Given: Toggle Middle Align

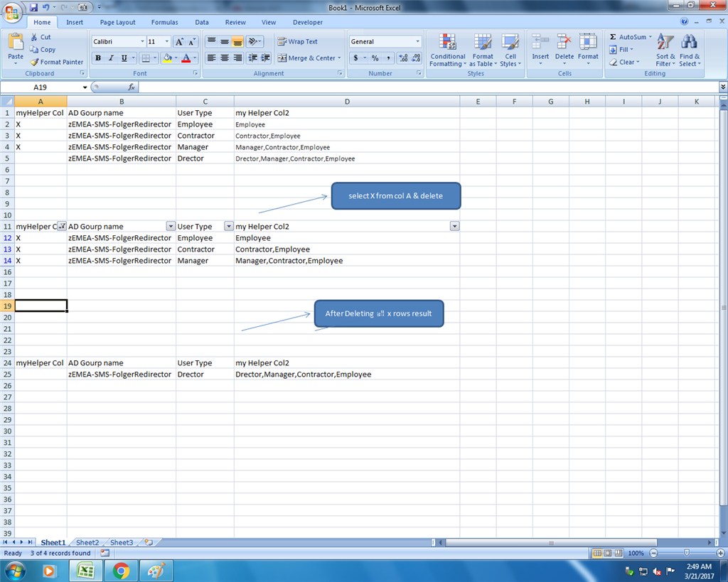Looking at the screenshot, I should pos(225,41).
